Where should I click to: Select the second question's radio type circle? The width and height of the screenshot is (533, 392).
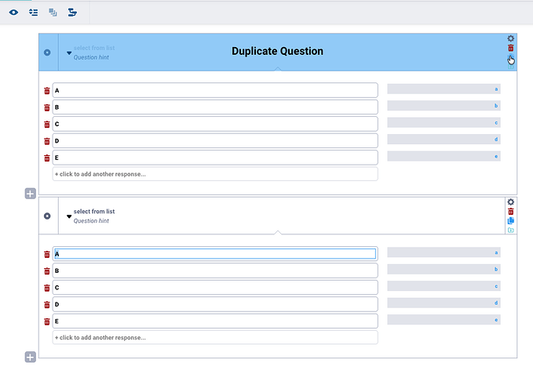47,216
